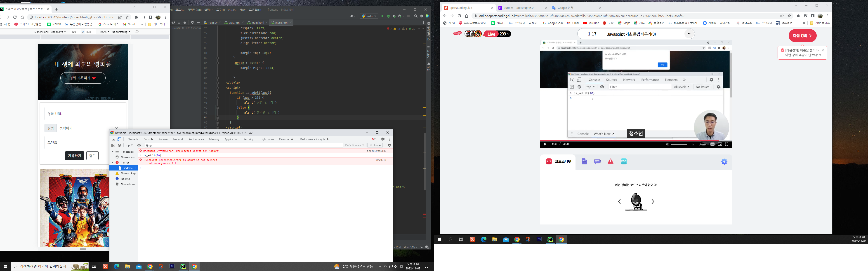Start debugging with PyCharm's bug icon

point(388,16)
